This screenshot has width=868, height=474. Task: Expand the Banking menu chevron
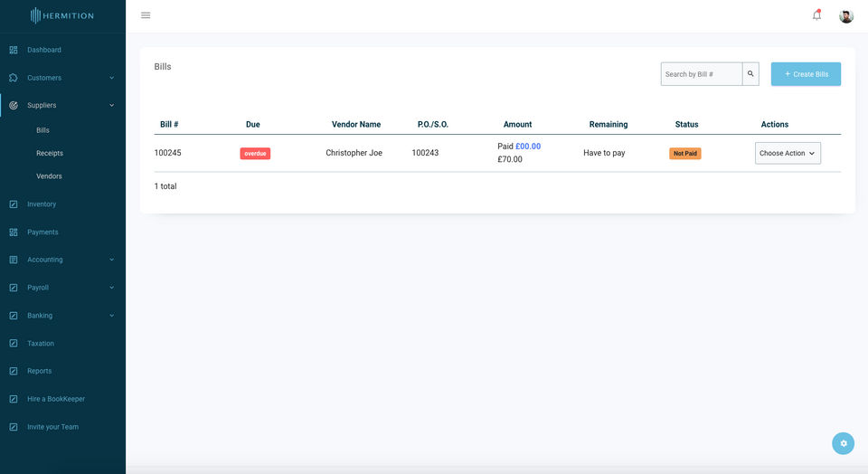click(x=112, y=316)
